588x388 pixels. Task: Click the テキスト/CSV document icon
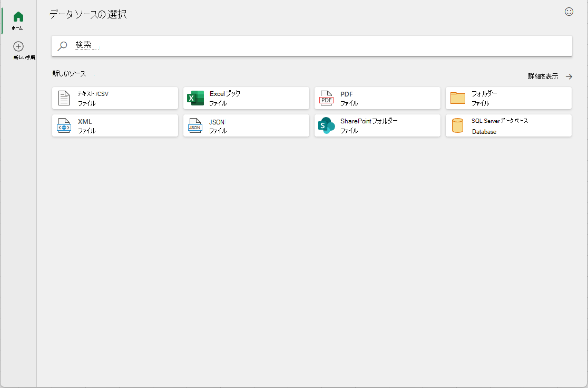[64, 98]
